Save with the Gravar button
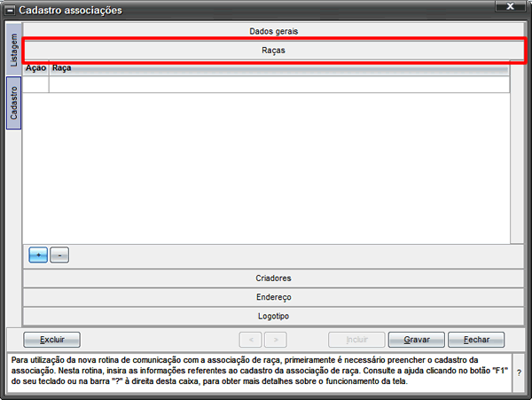The width and height of the screenshot is (532, 400). 417,340
